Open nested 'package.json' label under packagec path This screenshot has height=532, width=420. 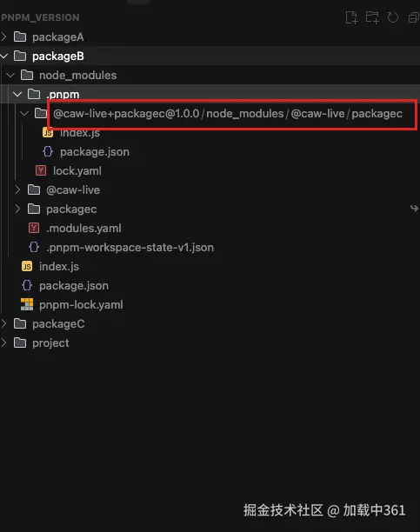[95, 152]
